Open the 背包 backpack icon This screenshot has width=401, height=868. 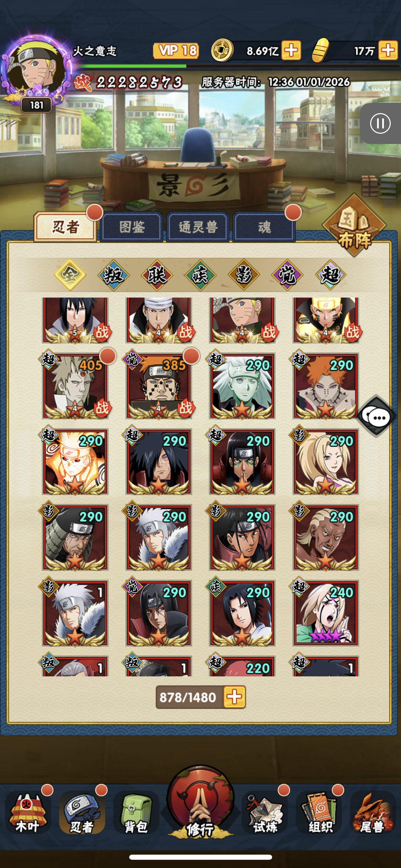click(x=136, y=813)
